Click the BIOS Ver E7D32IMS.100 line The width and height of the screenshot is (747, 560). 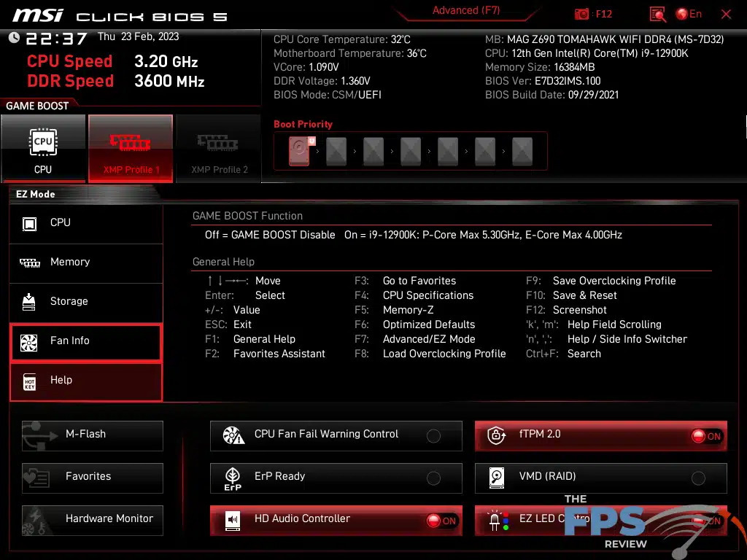pos(543,81)
